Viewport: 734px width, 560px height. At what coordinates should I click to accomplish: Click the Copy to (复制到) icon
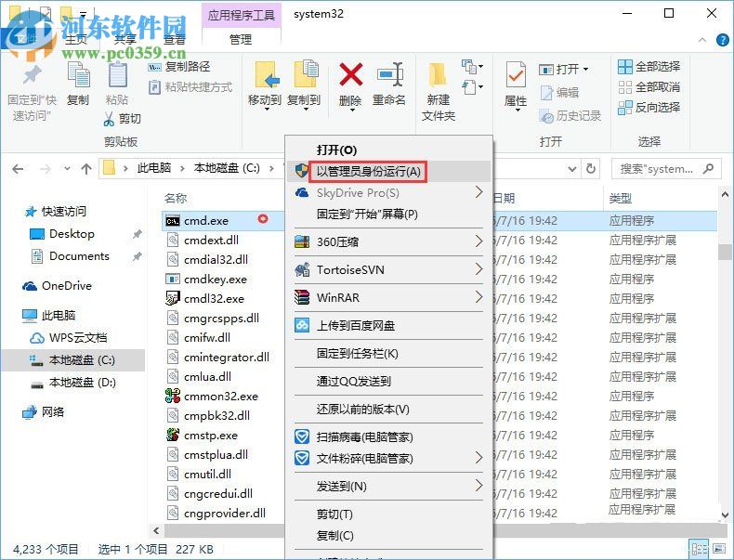point(305,74)
